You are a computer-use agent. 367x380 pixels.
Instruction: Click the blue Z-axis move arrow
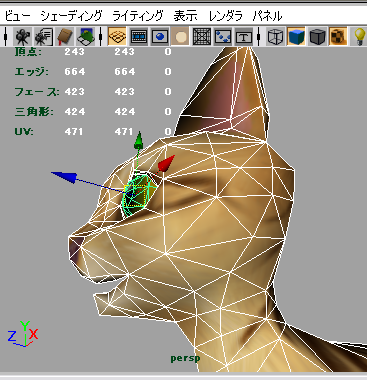[x=64, y=177]
